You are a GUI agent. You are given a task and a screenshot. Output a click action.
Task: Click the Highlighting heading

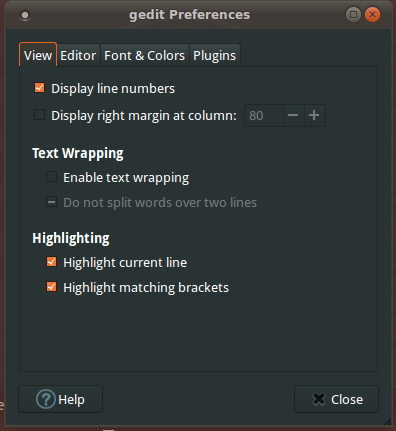[x=71, y=238]
